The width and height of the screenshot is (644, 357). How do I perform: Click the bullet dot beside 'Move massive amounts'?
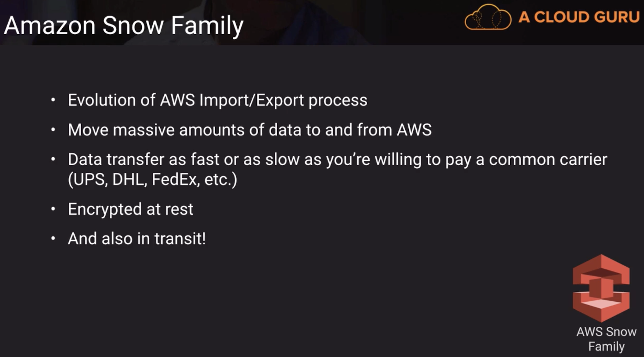coord(53,129)
